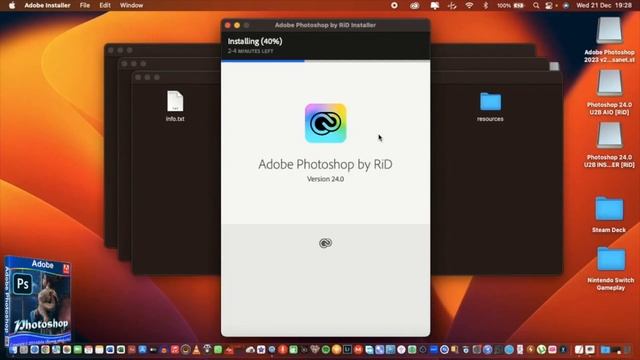640x360 pixels.
Task: Open Music app in the Dock
Action: click(175, 350)
